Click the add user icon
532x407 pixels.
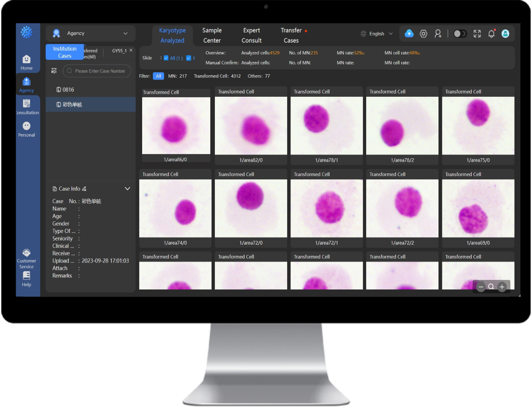coord(438,34)
